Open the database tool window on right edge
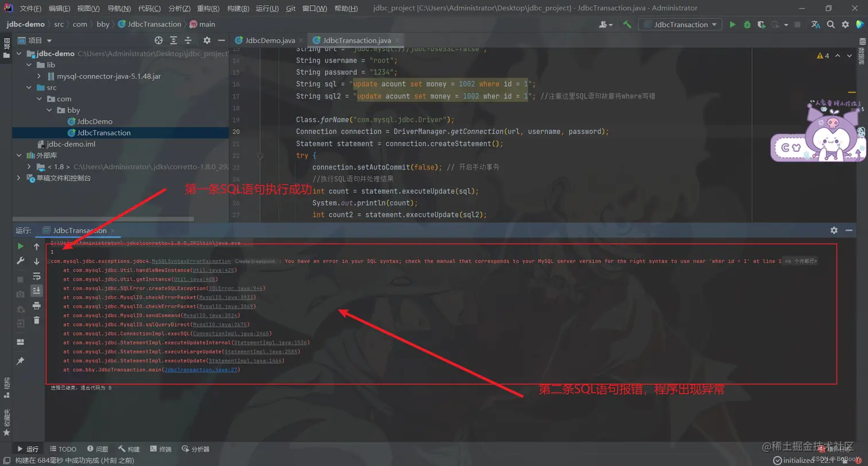The width and height of the screenshot is (868, 466). coord(861,51)
